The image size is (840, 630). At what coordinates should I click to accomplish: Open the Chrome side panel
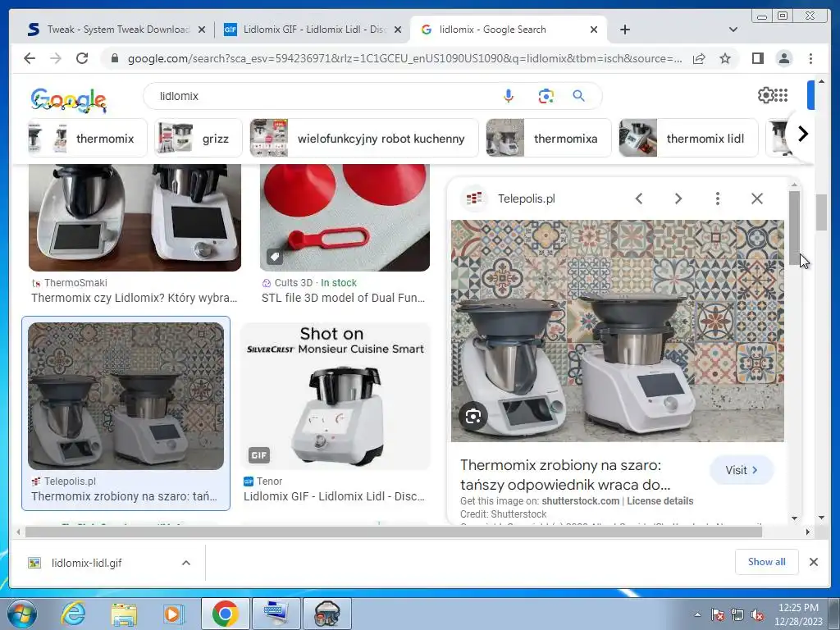[757, 58]
